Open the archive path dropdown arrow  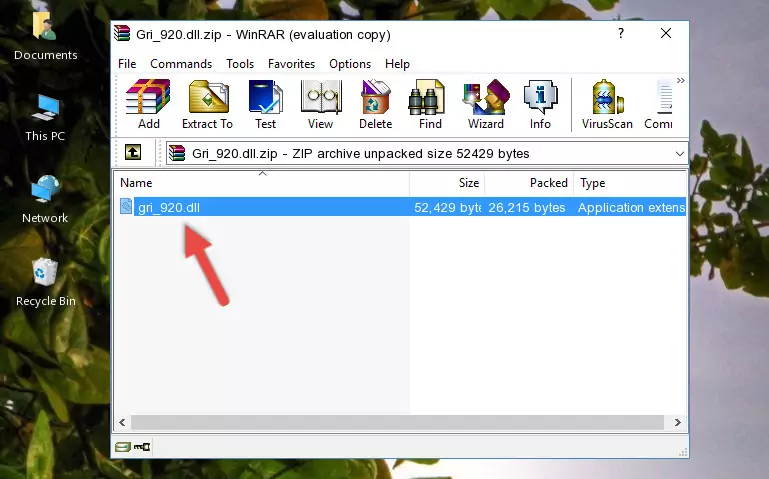679,153
